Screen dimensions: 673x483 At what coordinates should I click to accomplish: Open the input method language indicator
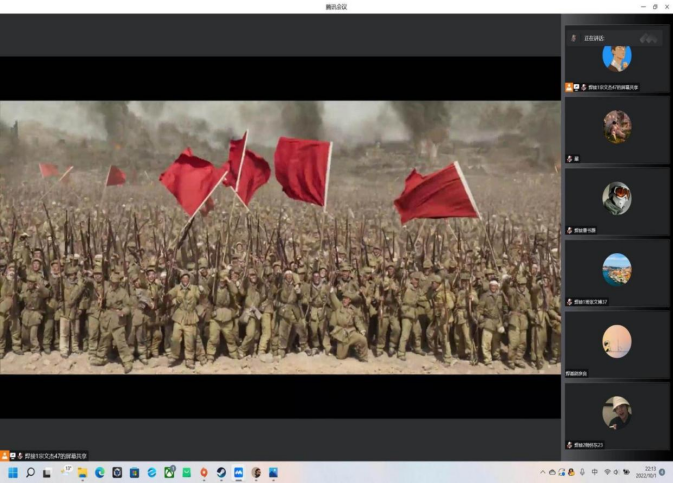[x=595, y=472]
